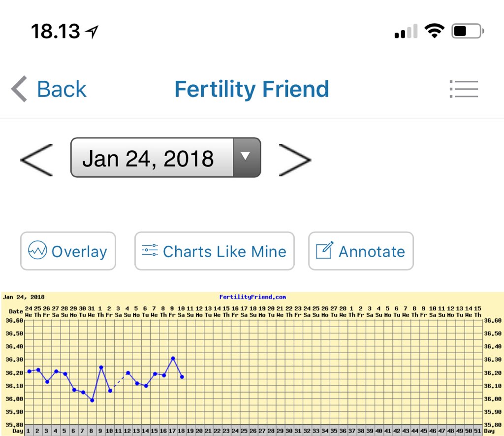
Task: Tap cycle day 18 last data point
Action: tap(182, 377)
